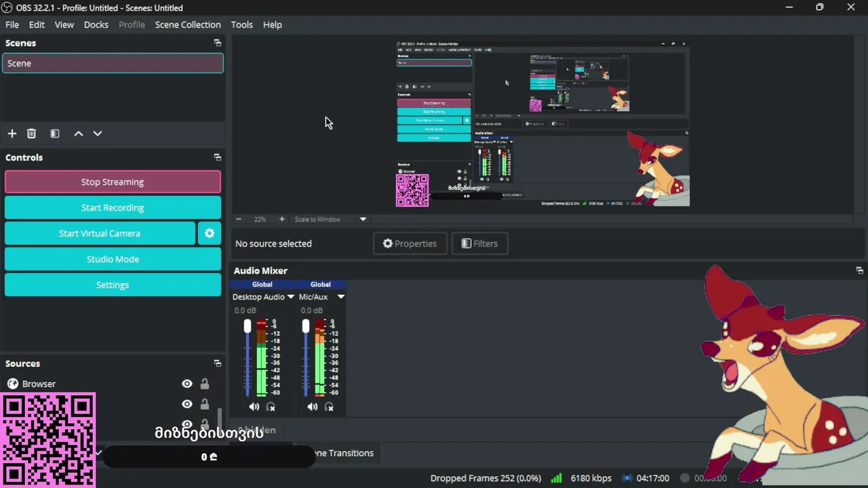Toggle Desktop Audio monitoring headphone icon
The height and width of the screenshot is (488, 868).
(271, 407)
